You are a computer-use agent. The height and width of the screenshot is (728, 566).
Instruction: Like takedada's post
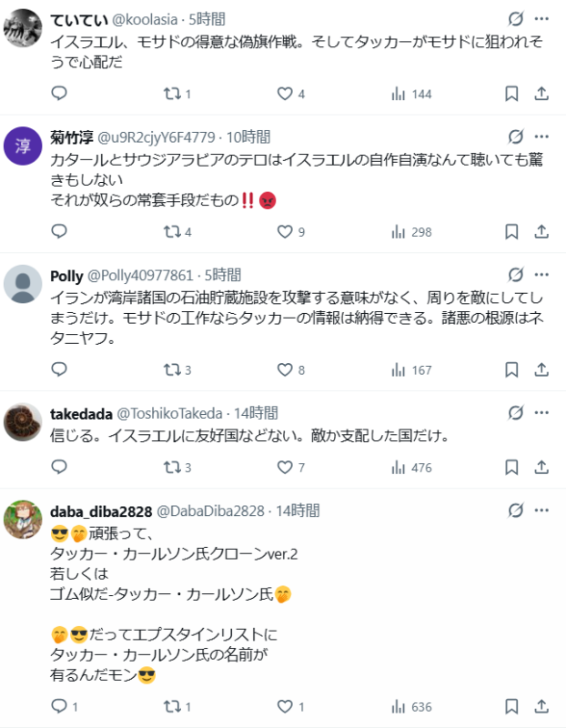point(285,468)
